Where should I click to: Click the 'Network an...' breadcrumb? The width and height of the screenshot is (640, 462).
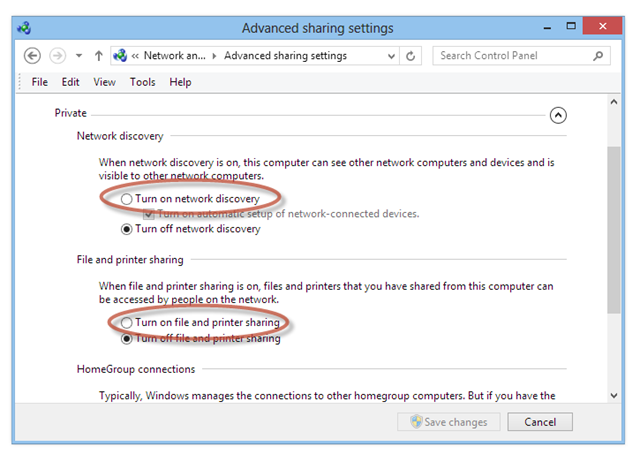click(175, 56)
